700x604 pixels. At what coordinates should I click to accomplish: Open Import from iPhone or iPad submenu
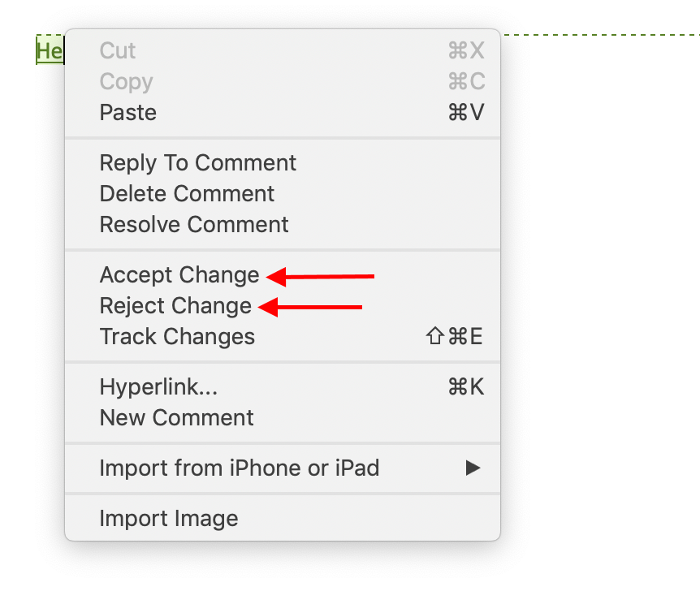coord(239,468)
